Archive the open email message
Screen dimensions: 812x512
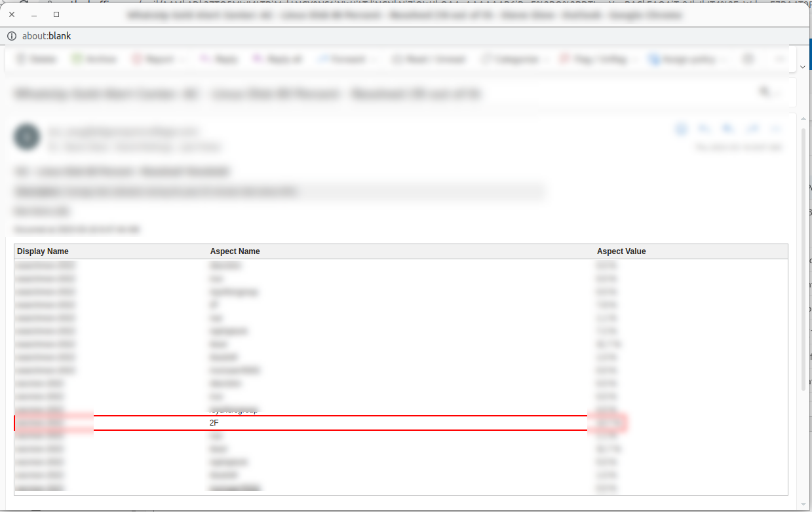click(x=94, y=59)
